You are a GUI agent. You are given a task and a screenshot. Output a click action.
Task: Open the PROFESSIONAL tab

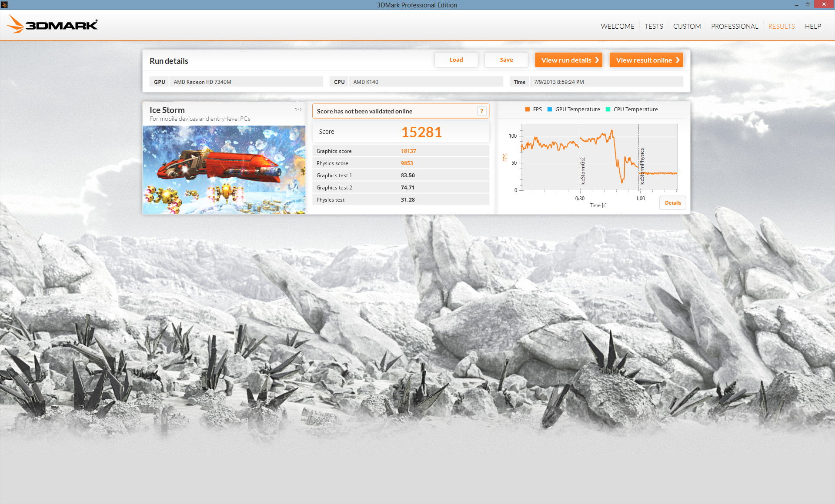coord(735,27)
